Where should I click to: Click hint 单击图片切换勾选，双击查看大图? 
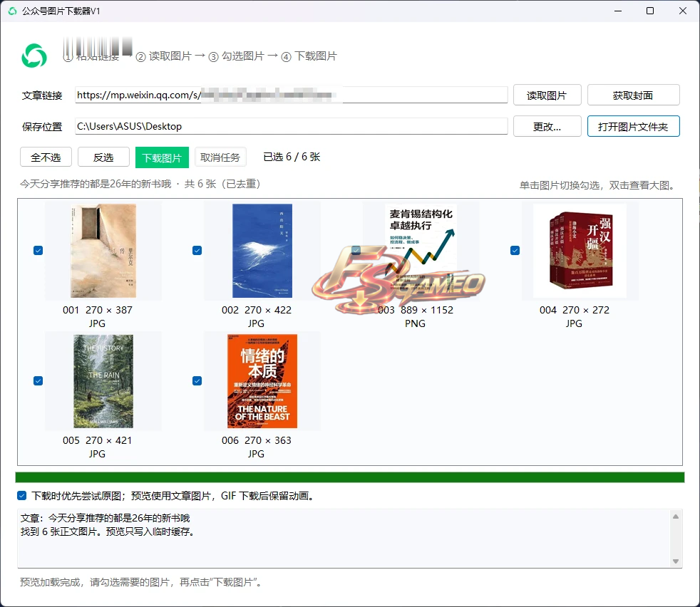(x=597, y=185)
